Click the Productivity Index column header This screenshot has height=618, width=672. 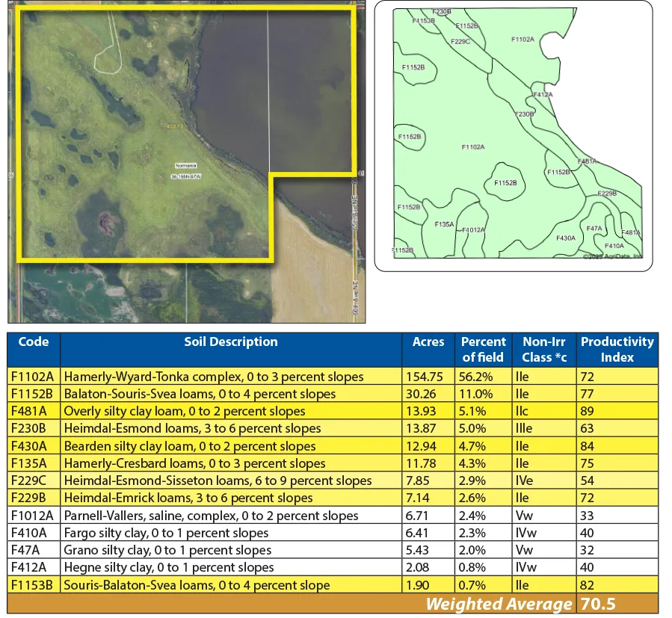tap(617, 349)
